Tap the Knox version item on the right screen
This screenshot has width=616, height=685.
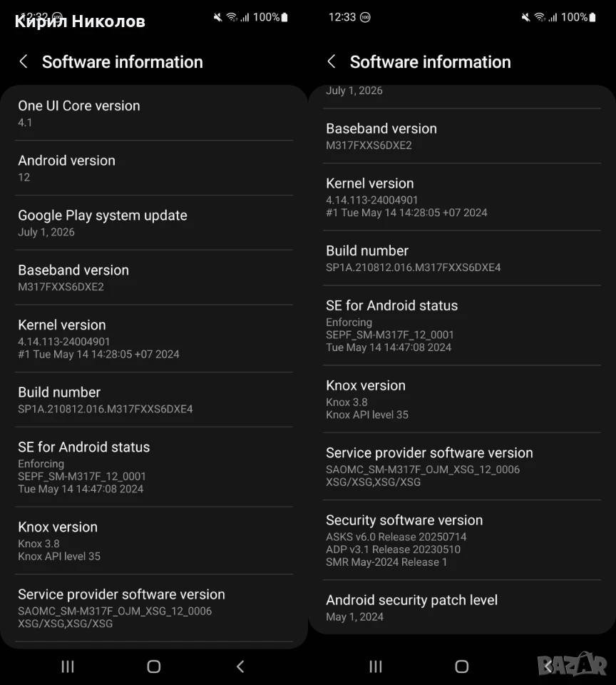462,400
